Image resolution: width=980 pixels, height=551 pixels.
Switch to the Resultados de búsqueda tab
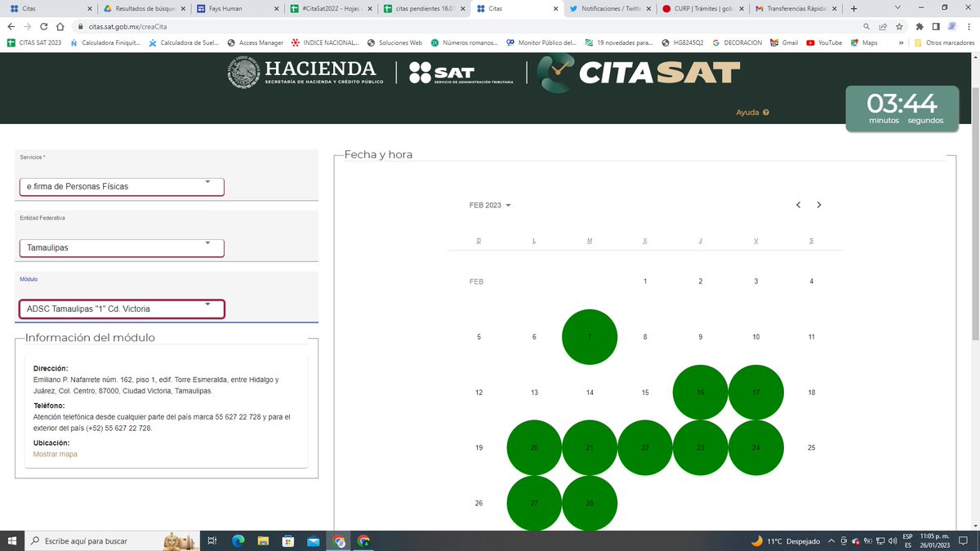click(143, 8)
